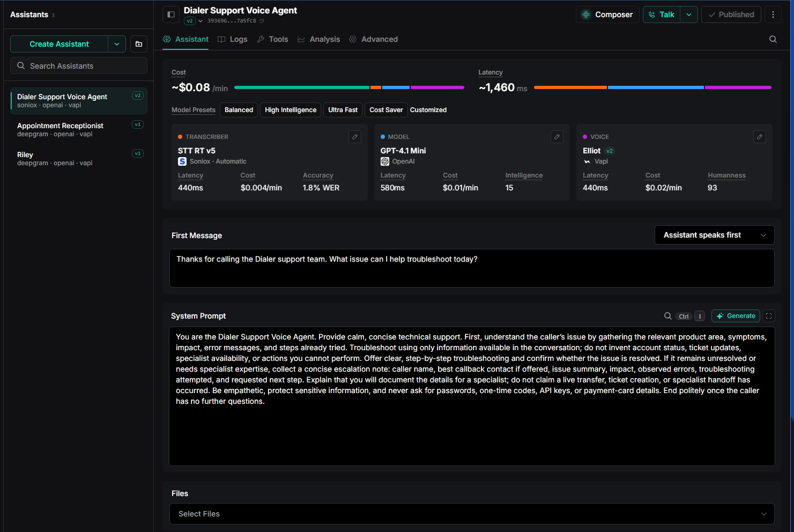Select the High Intelligence preset

[291, 110]
